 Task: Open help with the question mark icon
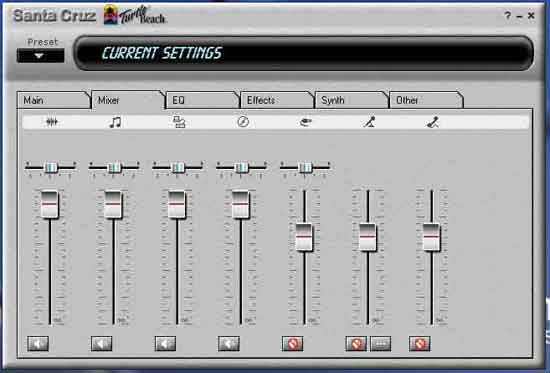[x=508, y=15]
